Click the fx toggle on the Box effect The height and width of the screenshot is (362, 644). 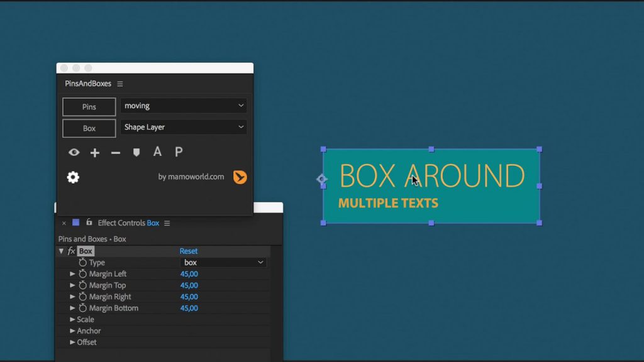[71, 251]
